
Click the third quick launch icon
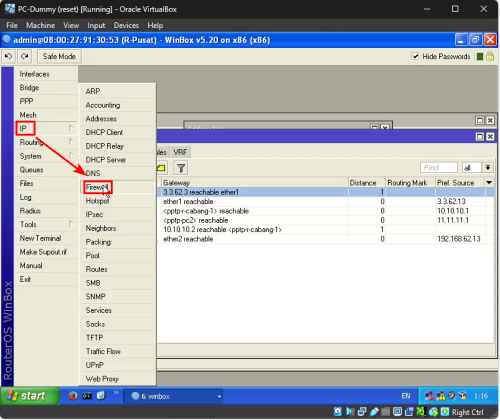101,396
